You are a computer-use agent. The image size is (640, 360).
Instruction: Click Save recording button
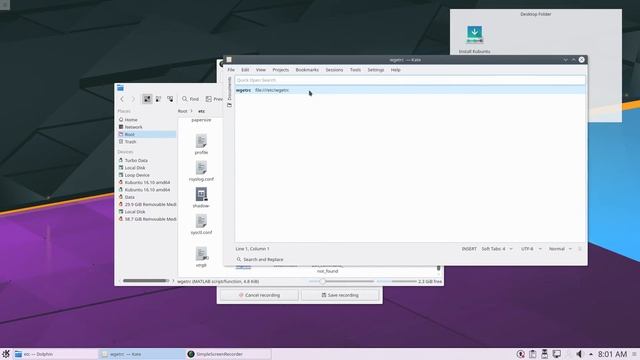(340, 295)
